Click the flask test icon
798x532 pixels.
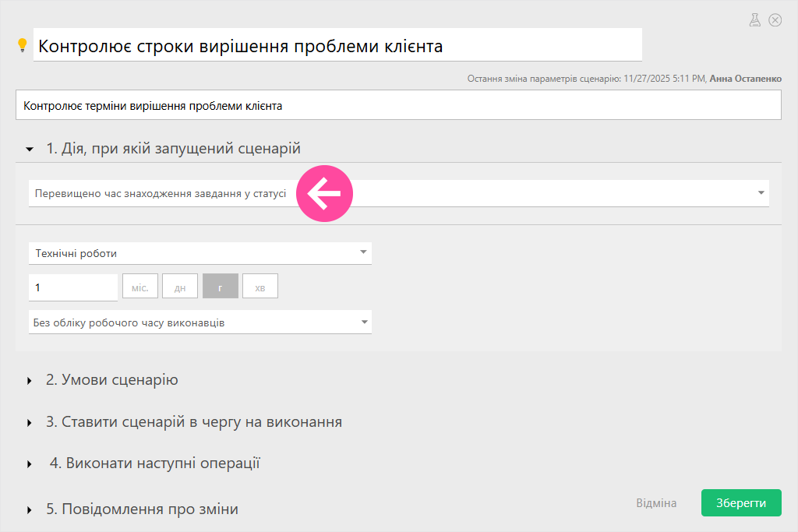coord(754,20)
